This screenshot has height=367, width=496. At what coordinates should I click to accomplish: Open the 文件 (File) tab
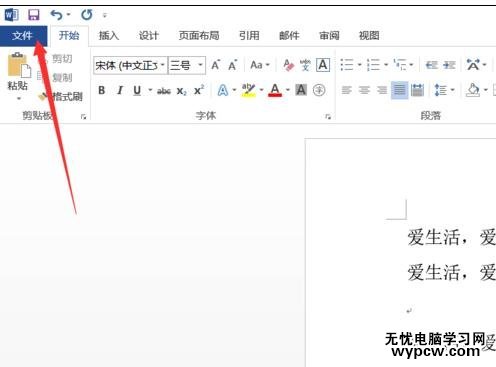point(23,35)
